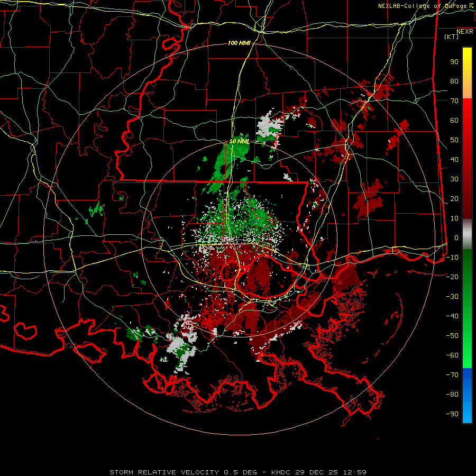The width and height of the screenshot is (476, 476).
Task: Click the -80 value on the velocity scale
Action: [x=452, y=395]
